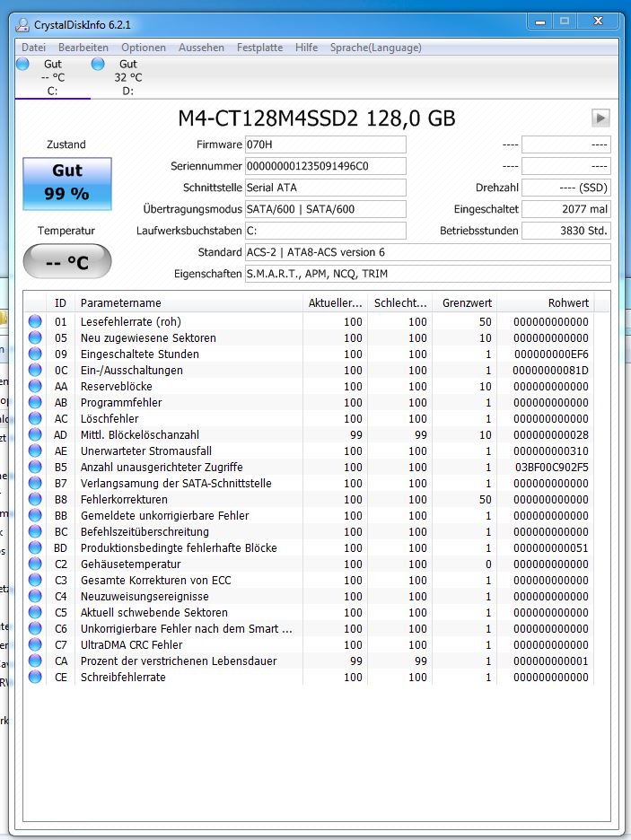Screen dimensions: 631x840
Task: Click the Grenzwert column header
Action: coord(465,302)
